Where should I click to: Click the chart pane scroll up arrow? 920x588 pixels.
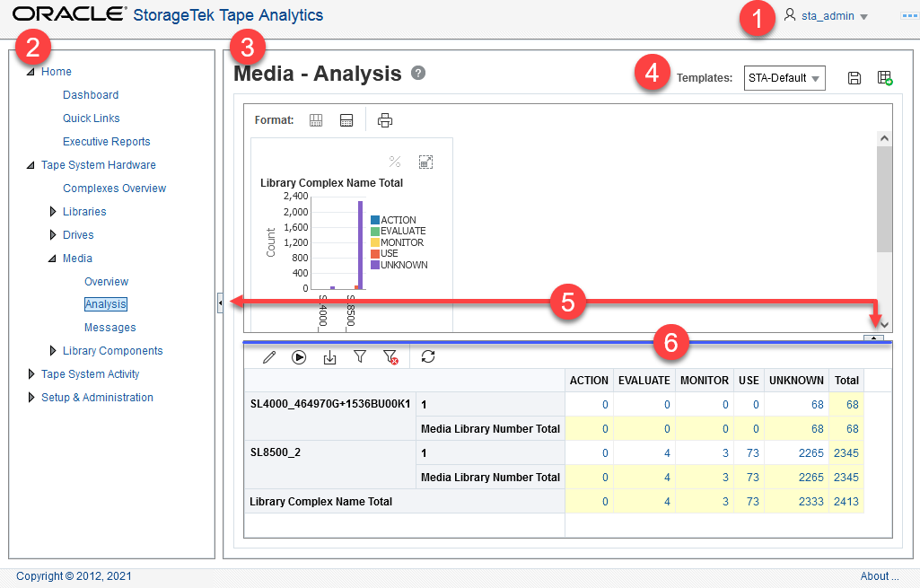pos(884,138)
